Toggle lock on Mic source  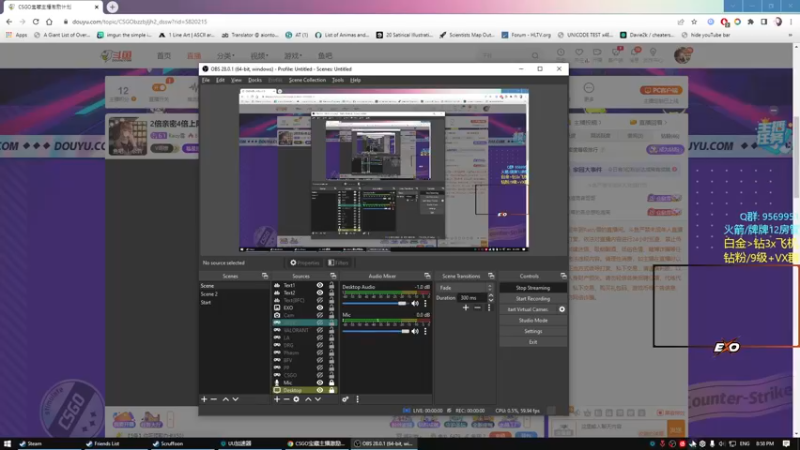tap(332, 383)
